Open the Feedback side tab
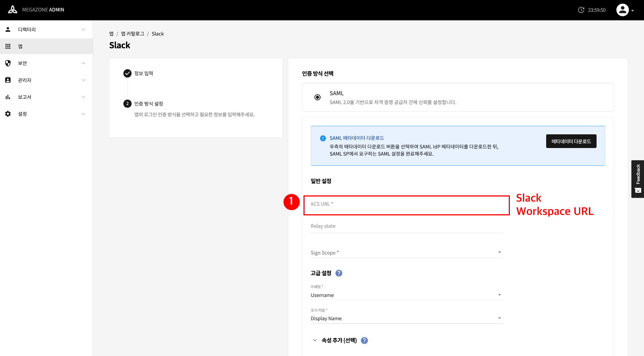Screen dimensions: 644x356 tap(638, 179)
